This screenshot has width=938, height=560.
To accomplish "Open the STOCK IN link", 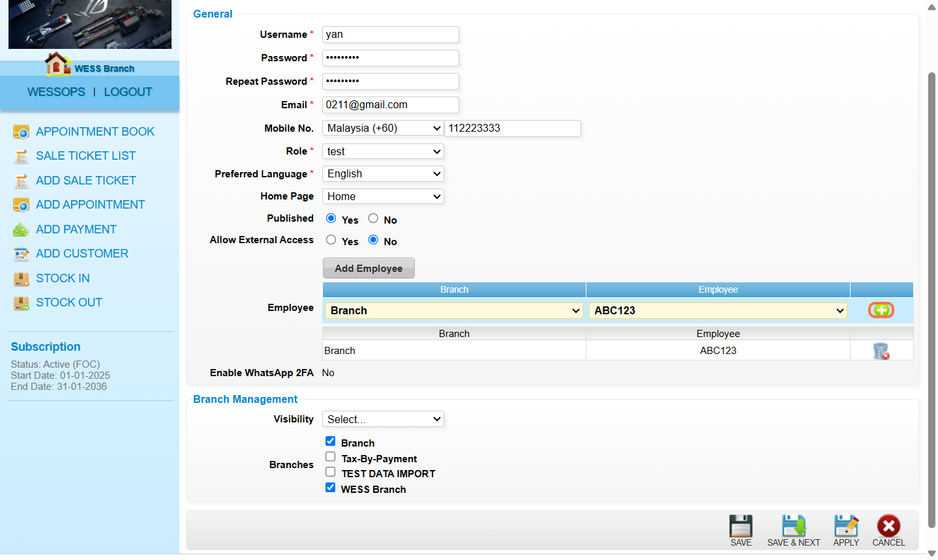I will (63, 278).
